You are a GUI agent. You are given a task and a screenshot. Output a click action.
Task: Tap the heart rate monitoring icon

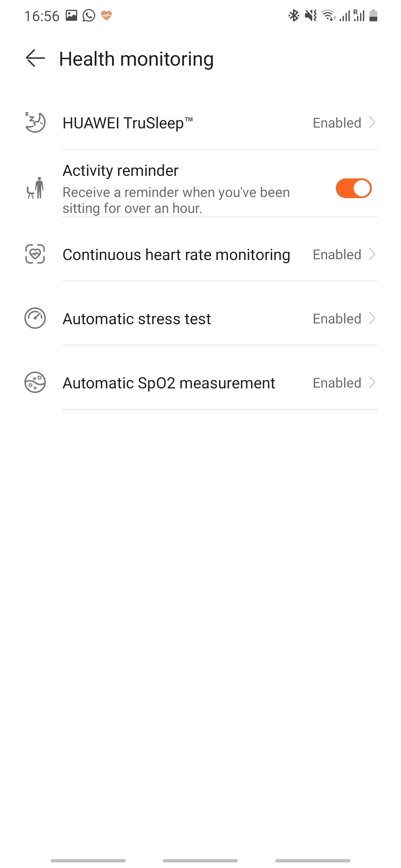tap(35, 254)
